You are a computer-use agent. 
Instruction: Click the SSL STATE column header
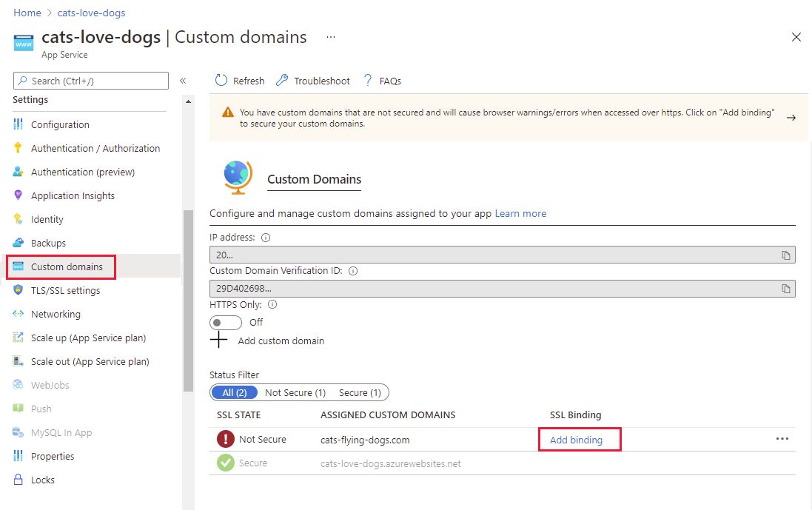239,415
